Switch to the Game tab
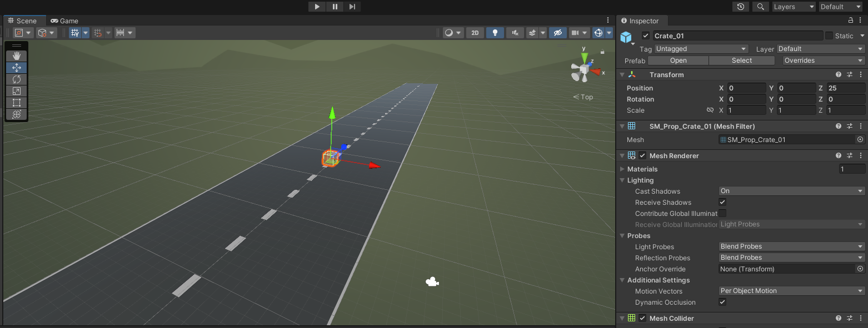868x328 pixels. (64, 21)
